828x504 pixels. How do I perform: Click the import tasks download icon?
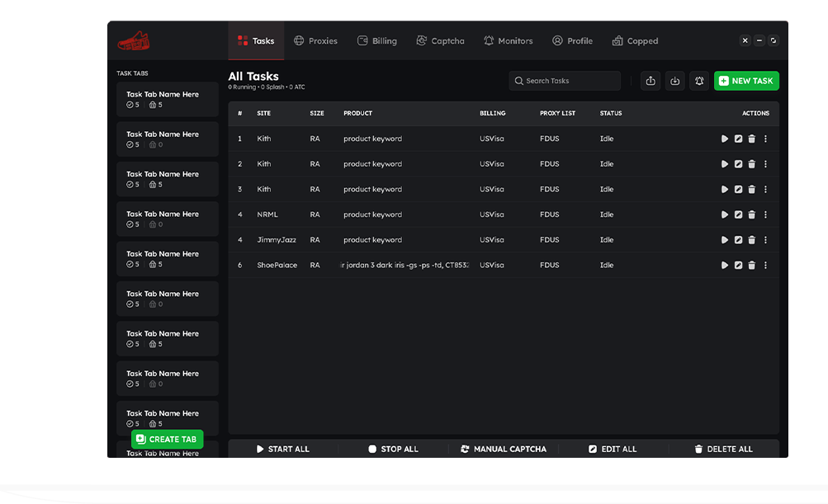[675, 81]
